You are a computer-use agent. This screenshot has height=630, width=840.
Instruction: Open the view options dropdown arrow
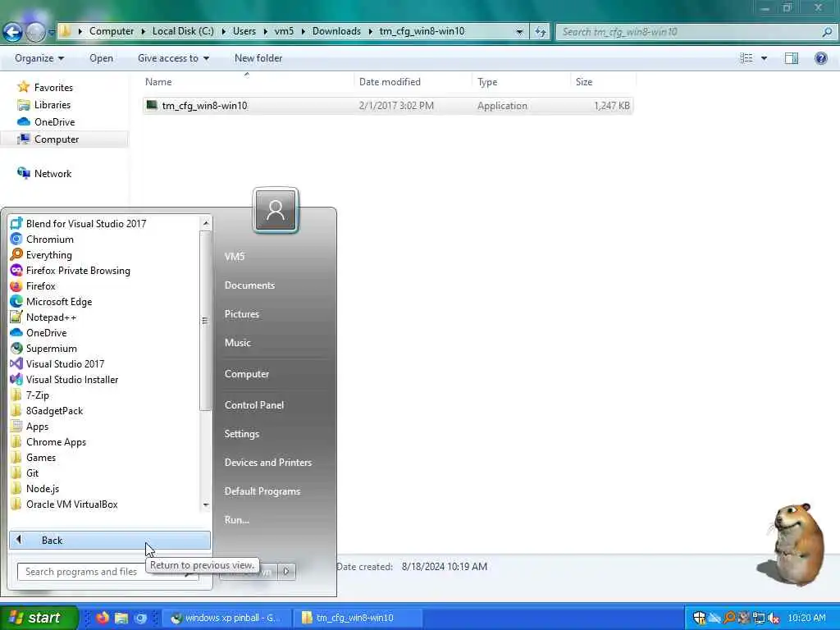(764, 58)
